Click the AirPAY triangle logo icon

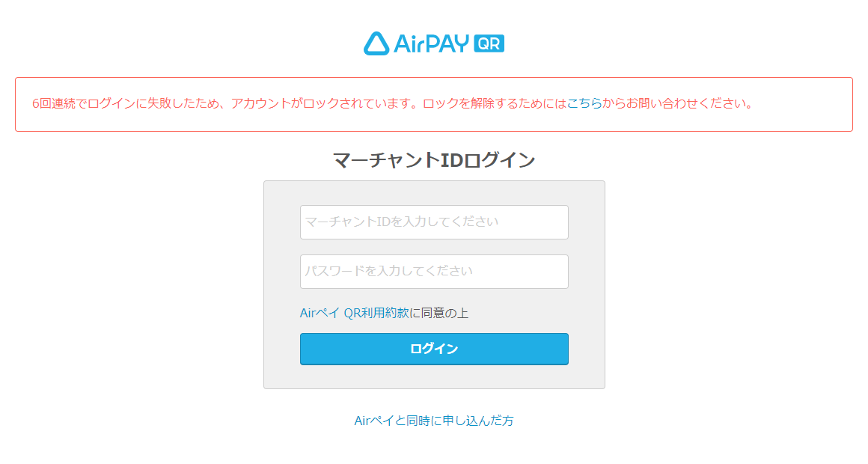point(376,43)
